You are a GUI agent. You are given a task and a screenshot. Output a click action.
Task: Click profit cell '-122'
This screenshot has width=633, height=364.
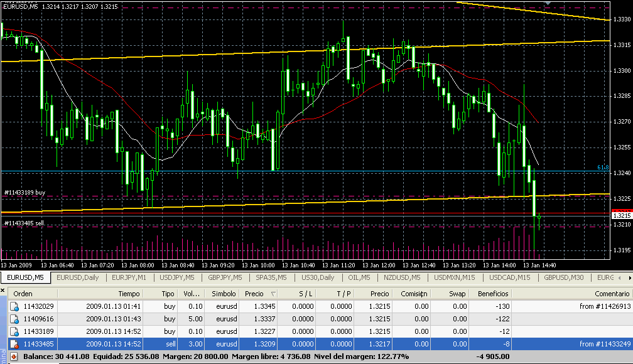[503, 319]
